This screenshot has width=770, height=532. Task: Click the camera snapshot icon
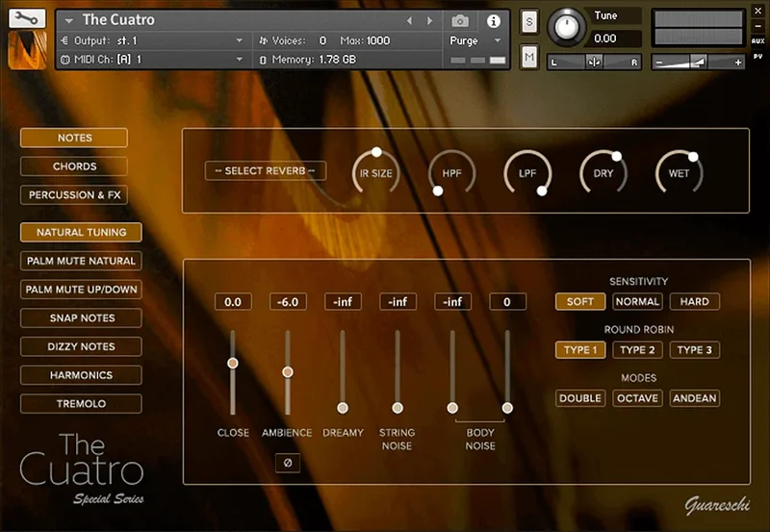point(460,20)
